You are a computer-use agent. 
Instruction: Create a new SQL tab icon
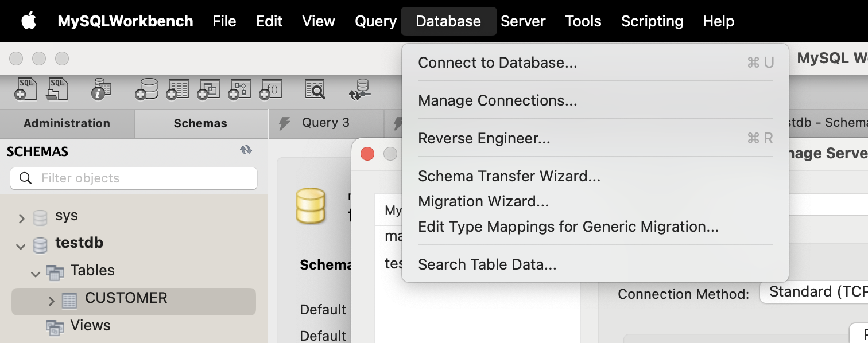pos(26,89)
